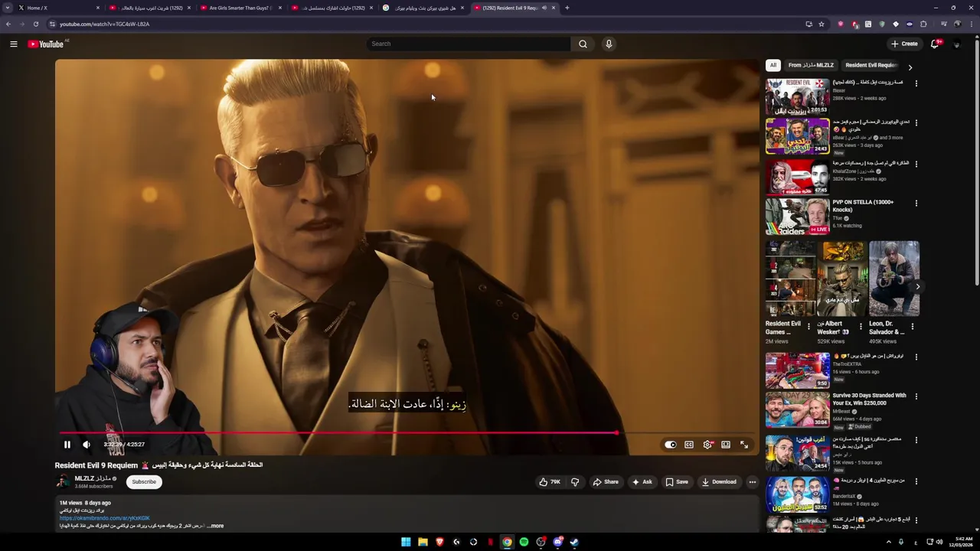Save the video to a playlist
This screenshot has width=980, height=551.
677,482
